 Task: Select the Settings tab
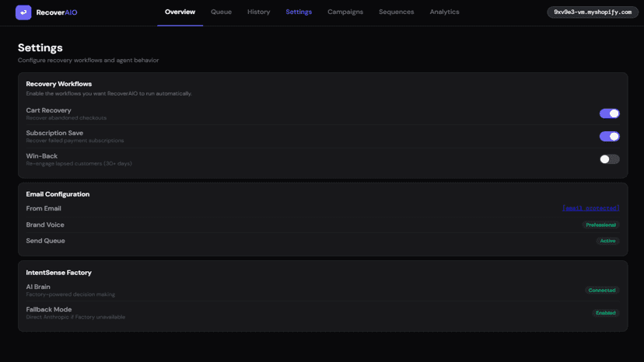(299, 12)
